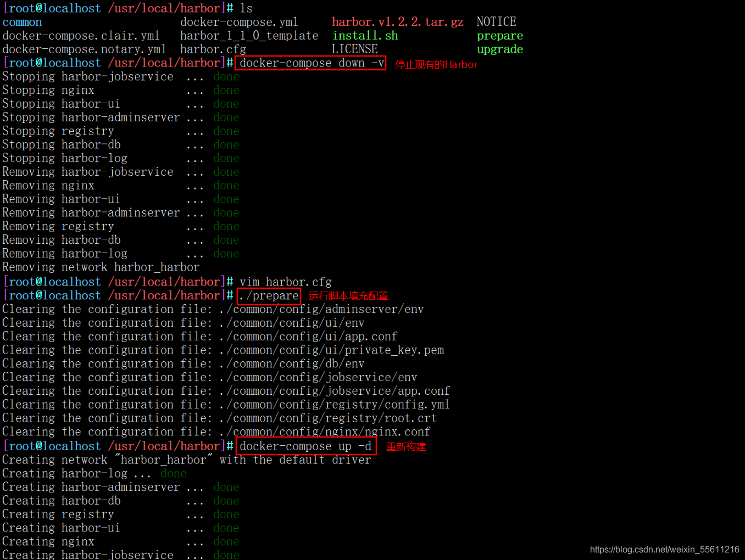745x560 pixels.
Task: Click the path './common/config/db/env'
Action: 292,364
